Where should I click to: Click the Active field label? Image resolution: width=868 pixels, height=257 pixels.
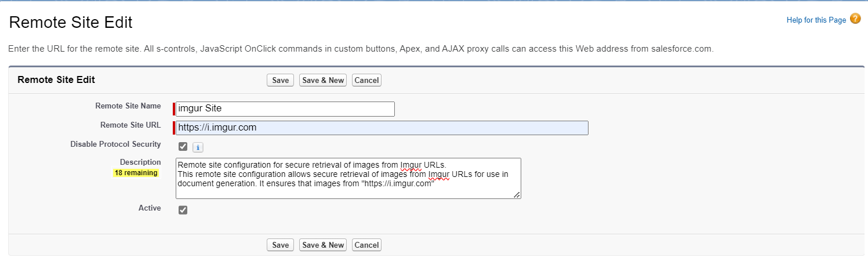pyautogui.click(x=150, y=208)
